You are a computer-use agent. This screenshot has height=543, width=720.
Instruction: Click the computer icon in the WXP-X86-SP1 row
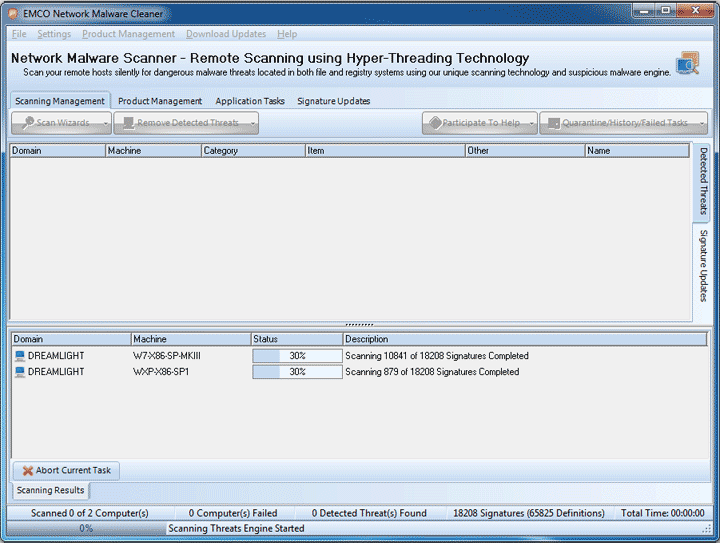20,372
